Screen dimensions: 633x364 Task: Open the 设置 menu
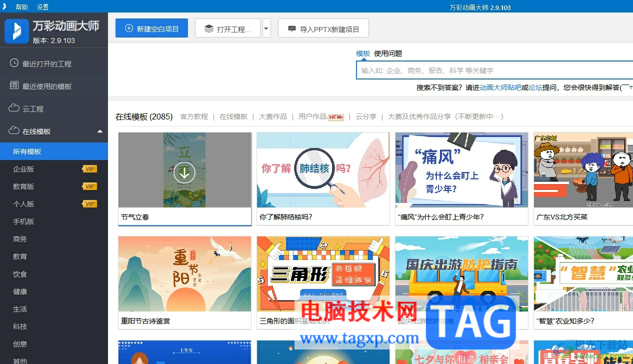(43, 7)
